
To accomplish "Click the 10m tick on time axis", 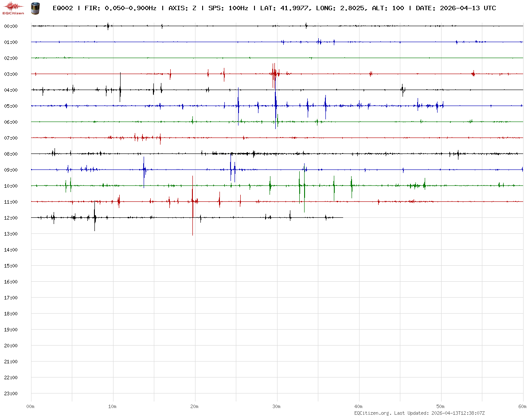I will 113,406.
